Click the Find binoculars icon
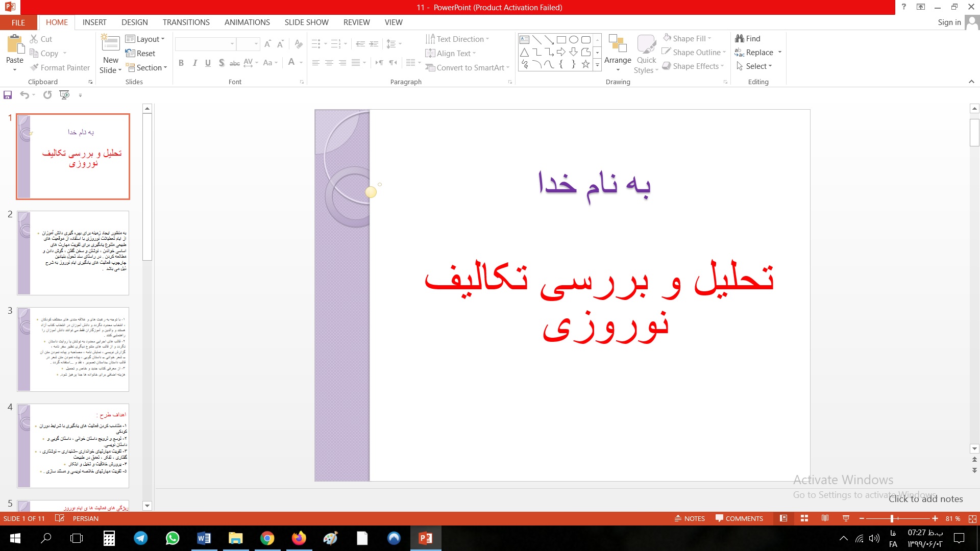The width and height of the screenshot is (980, 551). (739, 38)
